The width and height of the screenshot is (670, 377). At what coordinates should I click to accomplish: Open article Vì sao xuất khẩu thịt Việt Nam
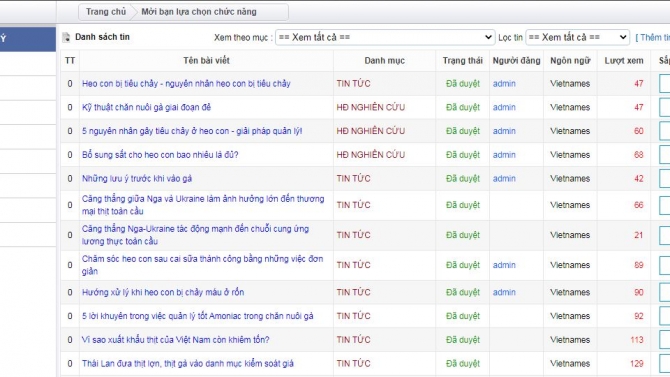click(x=176, y=340)
